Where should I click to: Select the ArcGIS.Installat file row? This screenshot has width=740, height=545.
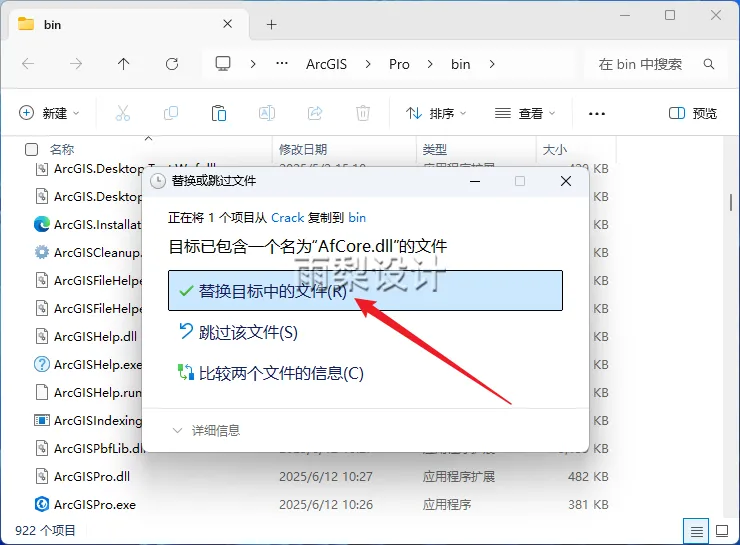coord(97,225)
